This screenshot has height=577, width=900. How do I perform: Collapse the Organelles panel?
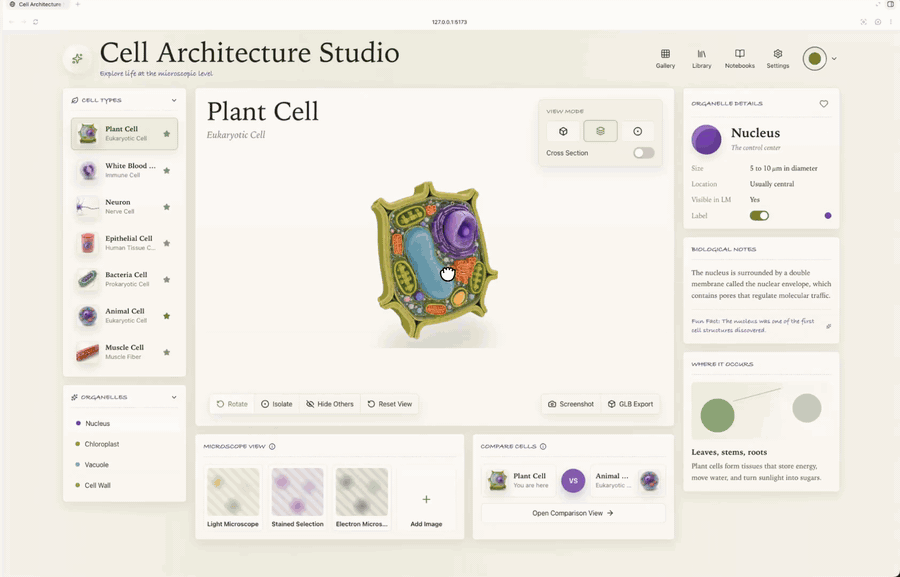coord(174,397)
